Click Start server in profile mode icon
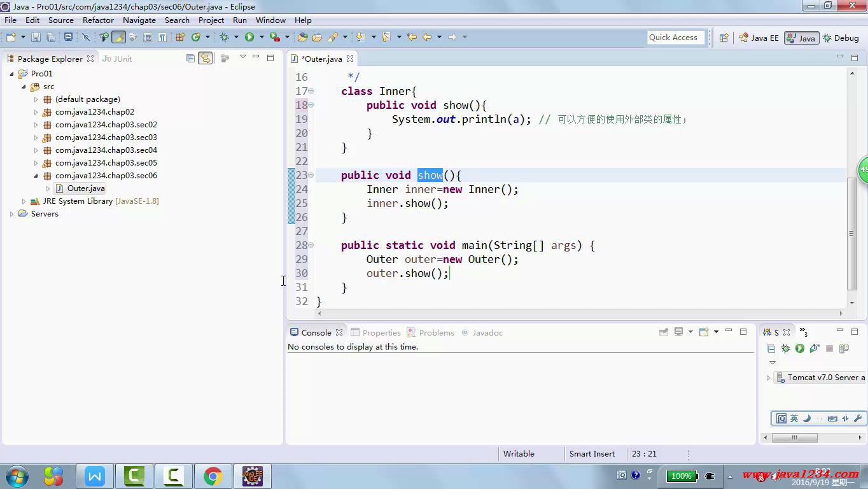This screenshot has height=489, width=868. click(815, 348)
